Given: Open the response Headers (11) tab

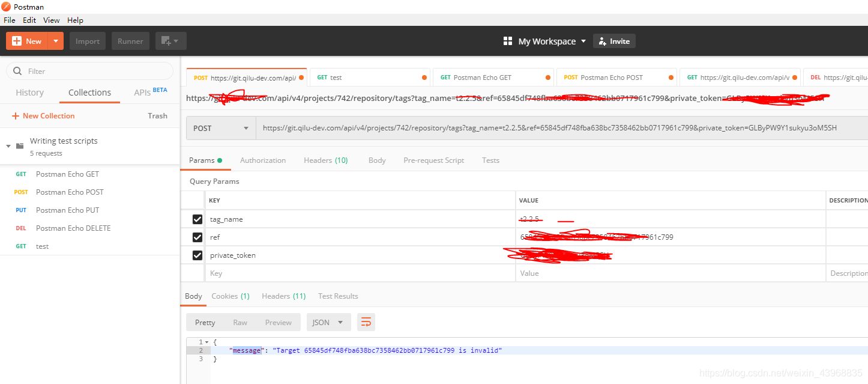Looking at the screenshot, I should (x=283, y=296).
